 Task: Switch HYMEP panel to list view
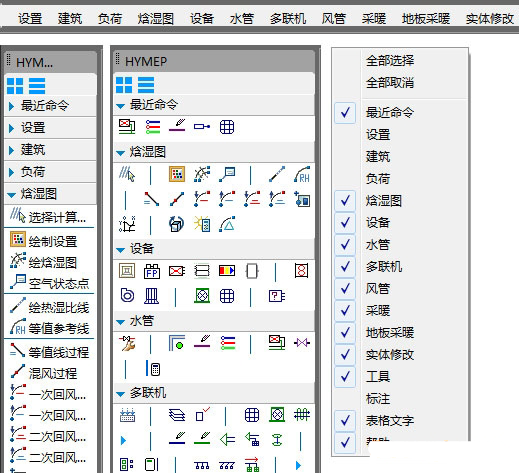click(x=146, y=85)
